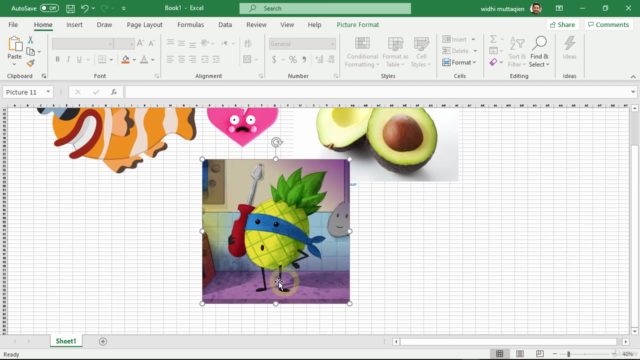Image resolution: width=640 pixels, height=360 pixels.
Task: Switch to Page Layout view
Action: click(x=520, y=354)
